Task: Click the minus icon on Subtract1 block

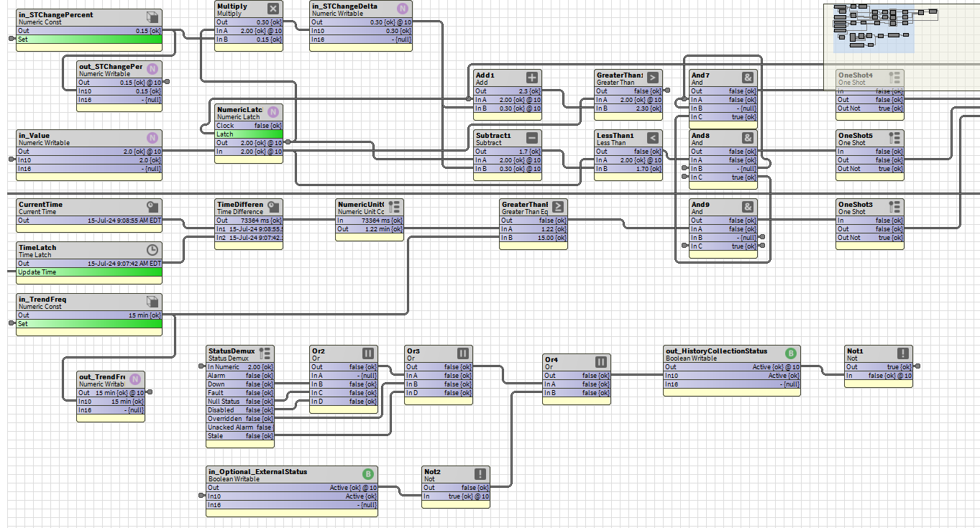Action: 531,138
